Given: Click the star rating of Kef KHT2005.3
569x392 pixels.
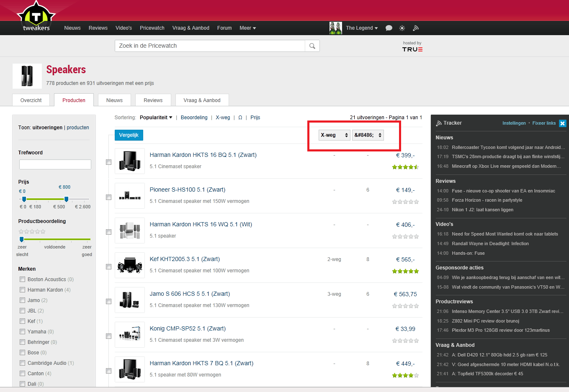Looking at the screenshot, I should point(405,271).
